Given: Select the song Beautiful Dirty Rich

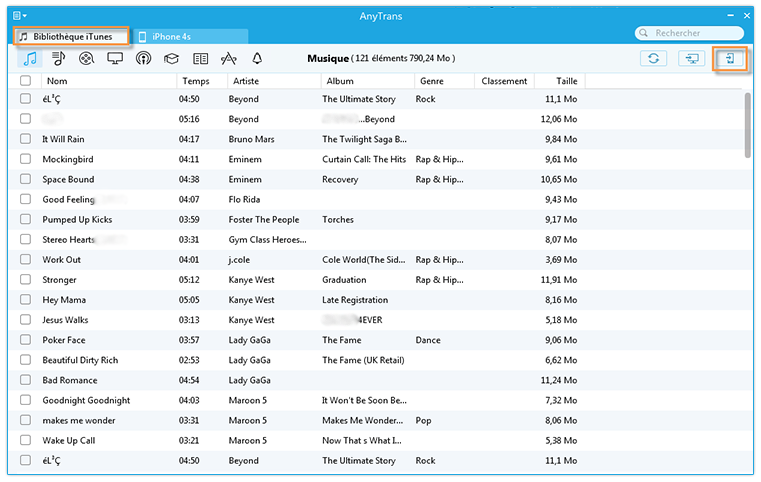Looking at the screenshot, I should 80,360.
